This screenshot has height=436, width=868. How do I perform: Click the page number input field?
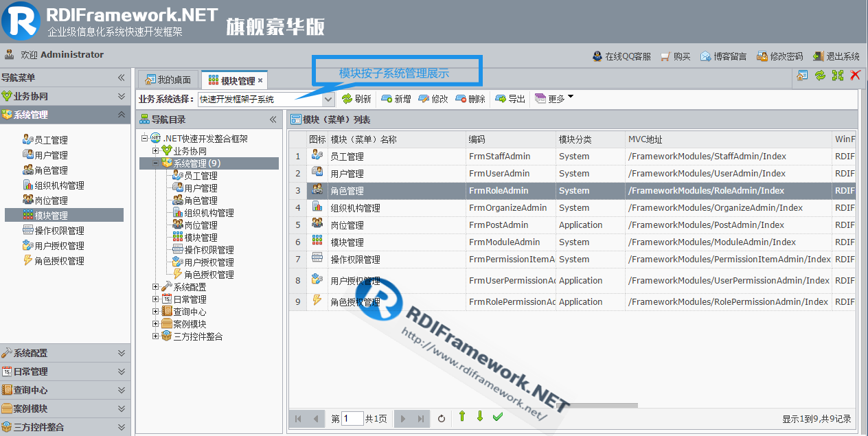(x=352, y=418)
